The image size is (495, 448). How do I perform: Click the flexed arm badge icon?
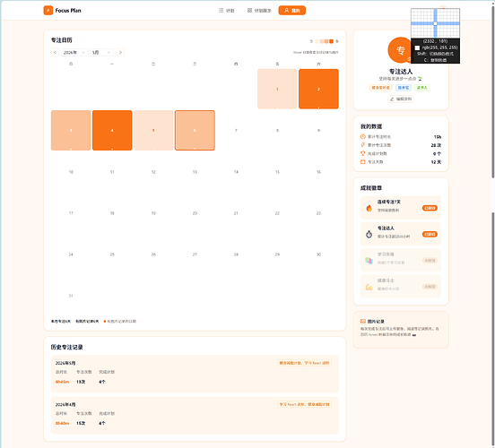coord(369,287)
